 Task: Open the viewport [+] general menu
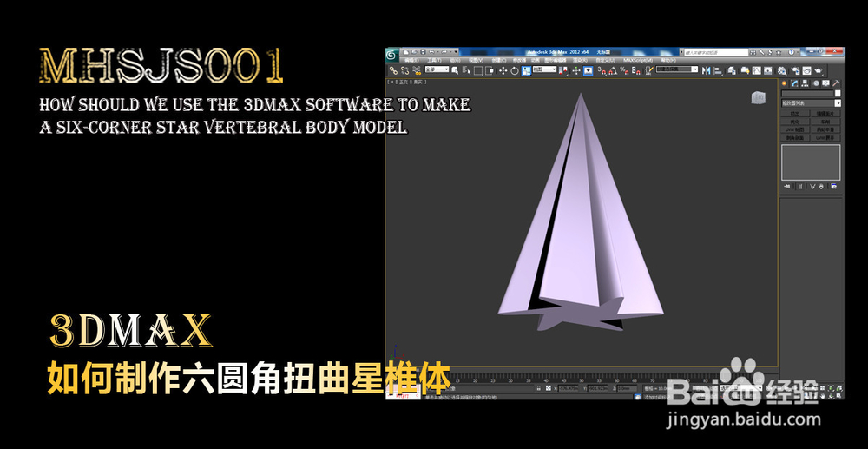pos(391,82)
